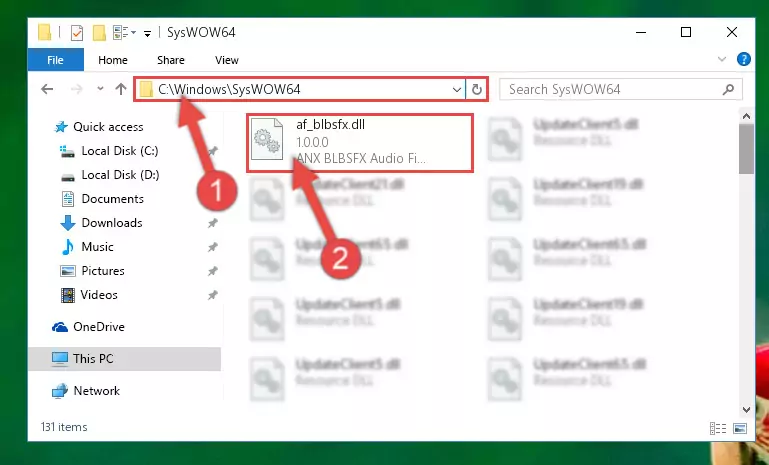Click the Downloads blue arrow icon
The height and width of the screenshot is (465, 769).
68,223
